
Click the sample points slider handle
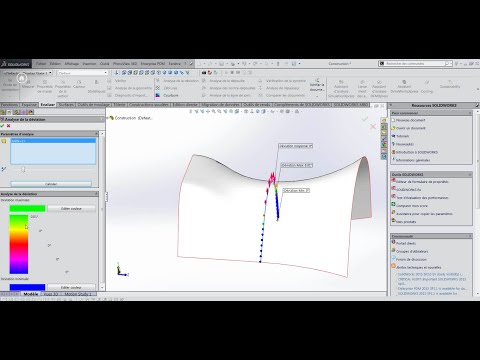23,169
